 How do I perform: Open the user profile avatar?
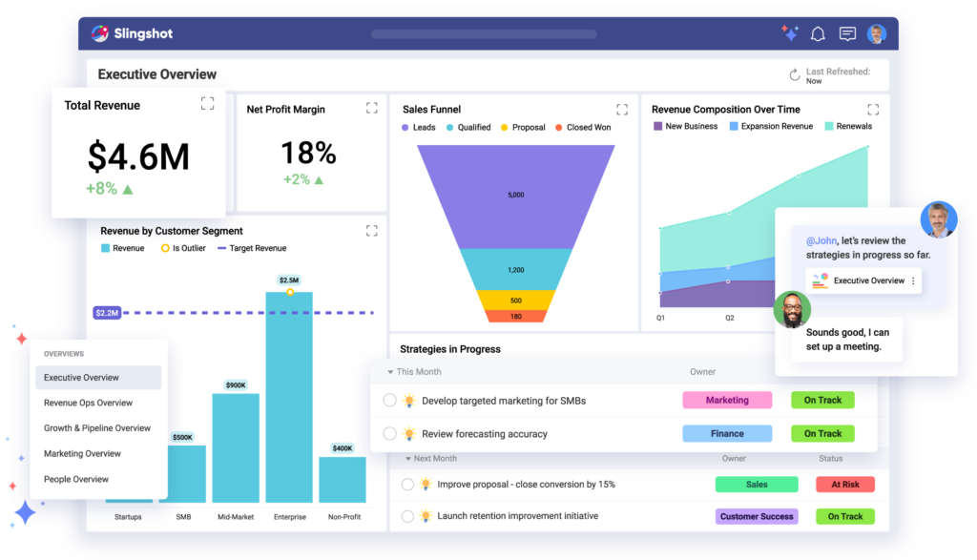point(877,33)
